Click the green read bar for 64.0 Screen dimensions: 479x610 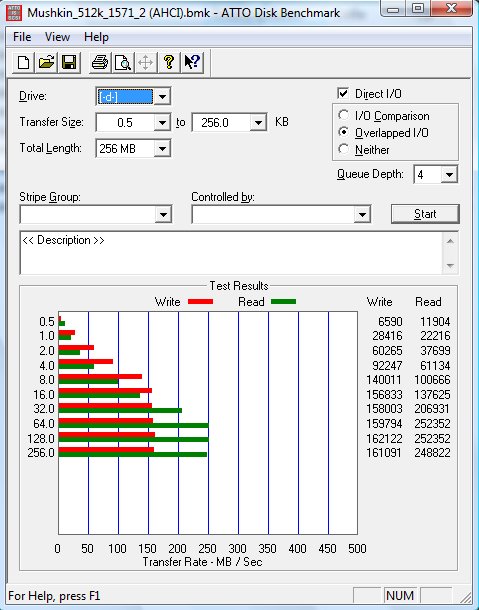[x=133, y=425]
